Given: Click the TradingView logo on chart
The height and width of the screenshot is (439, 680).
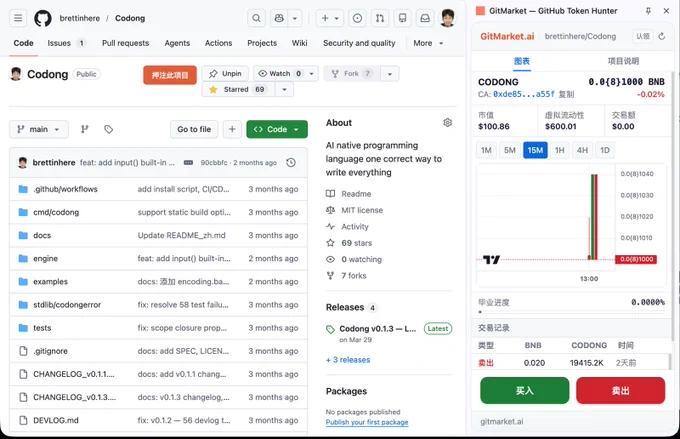Looking at the screenshot, I should [491, 260].
